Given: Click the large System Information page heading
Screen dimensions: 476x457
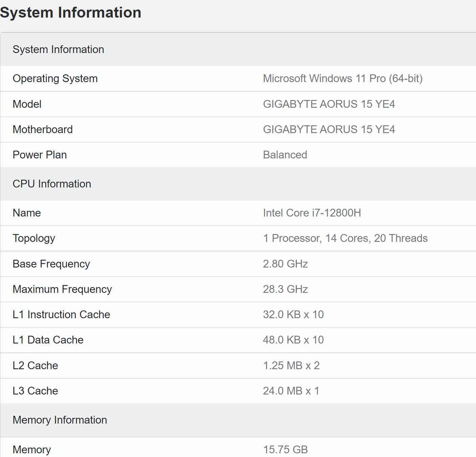Looking at the screenshot, I should coord(71,13).
